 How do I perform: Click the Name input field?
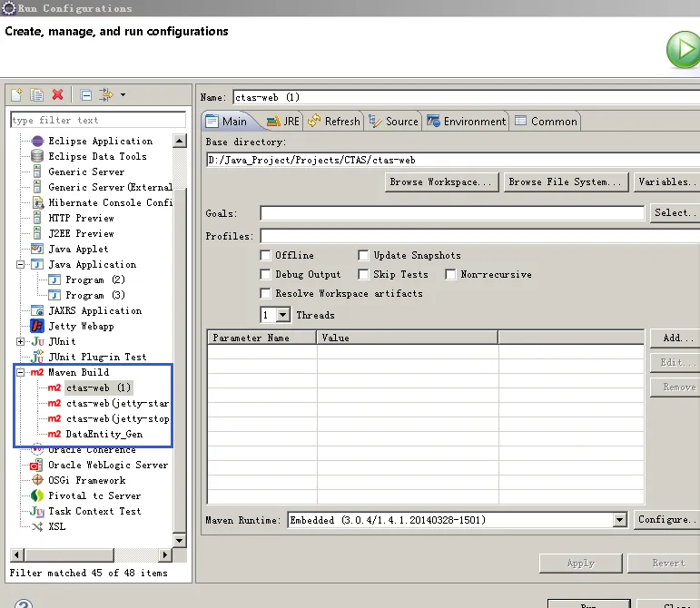pos(466,97)
